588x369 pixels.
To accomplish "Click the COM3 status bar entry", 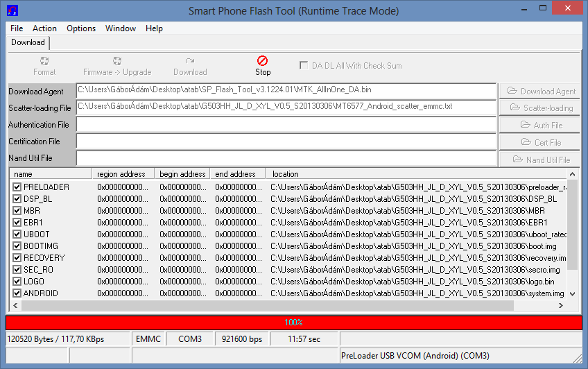I will click(190, 339).
